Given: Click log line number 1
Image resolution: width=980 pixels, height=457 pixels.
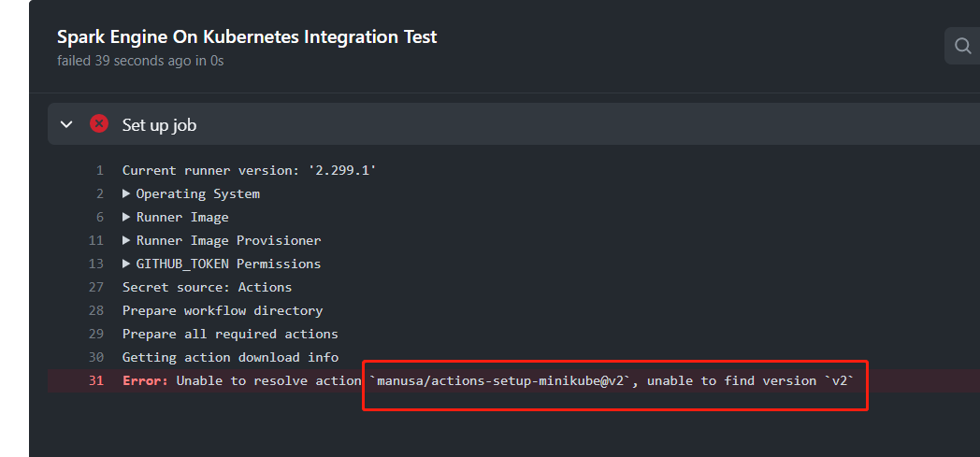Looking at the screenshot, I should point(100,170).
